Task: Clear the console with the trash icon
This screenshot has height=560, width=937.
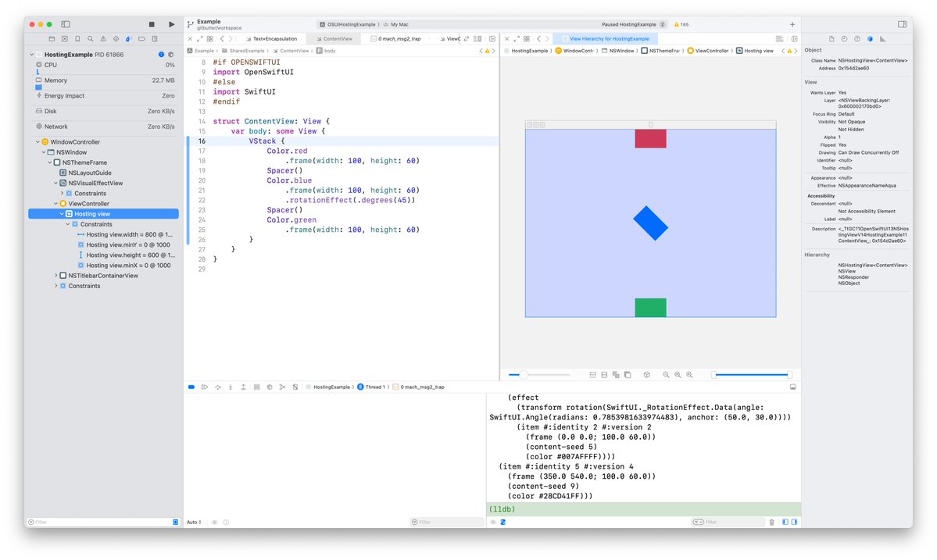Action: 771,522
